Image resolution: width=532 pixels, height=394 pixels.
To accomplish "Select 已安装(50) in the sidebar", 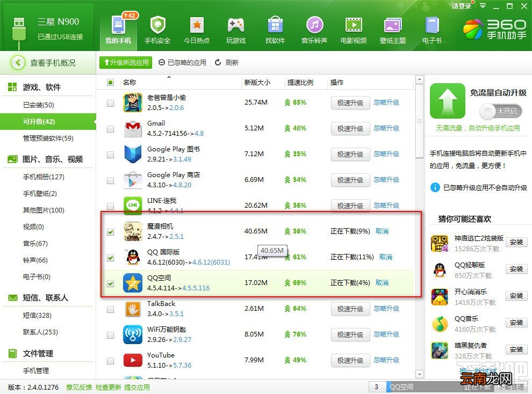I will (x=39, y=105).
